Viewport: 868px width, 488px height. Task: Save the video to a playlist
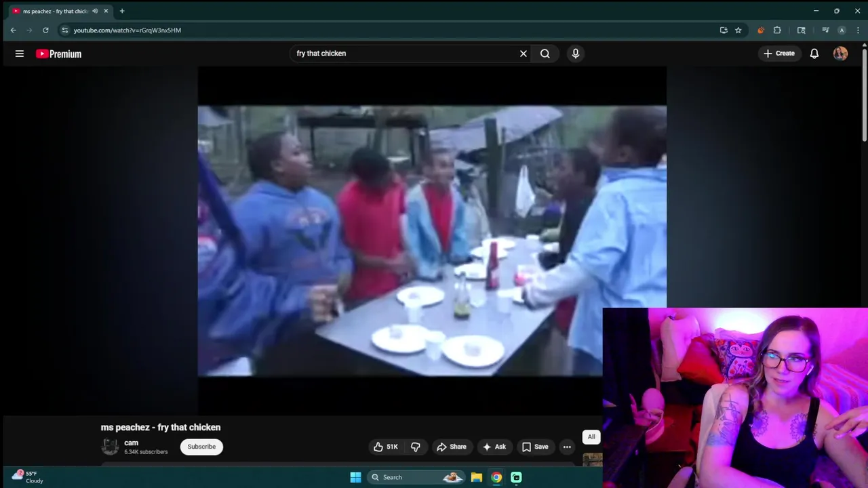click(x=535, y=447)
